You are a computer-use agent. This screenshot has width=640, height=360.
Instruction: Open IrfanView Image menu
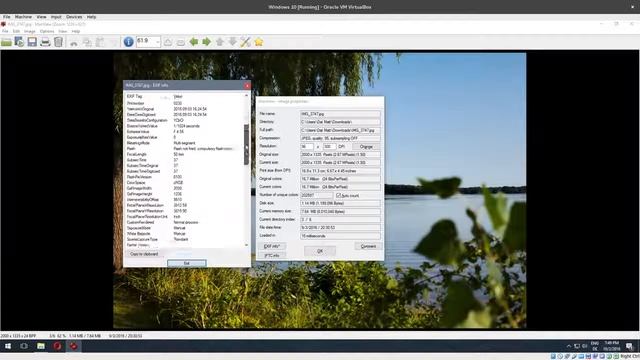pyautogui.click(x=29, y=31)
